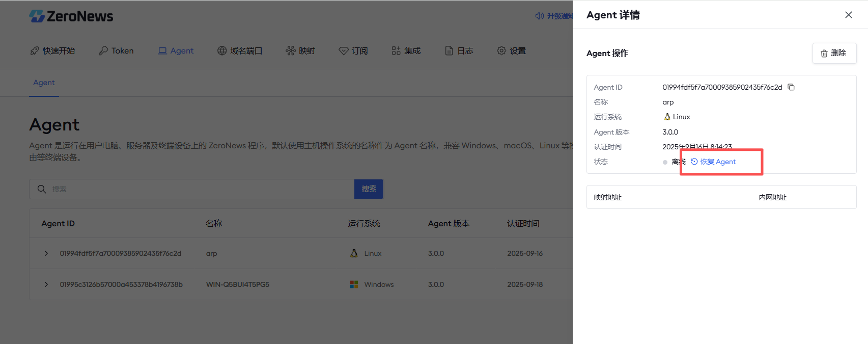This screenshot has height=344, width=868.
Task: Close the Agent 详情 panel
Action: click(x=848, y=15)
